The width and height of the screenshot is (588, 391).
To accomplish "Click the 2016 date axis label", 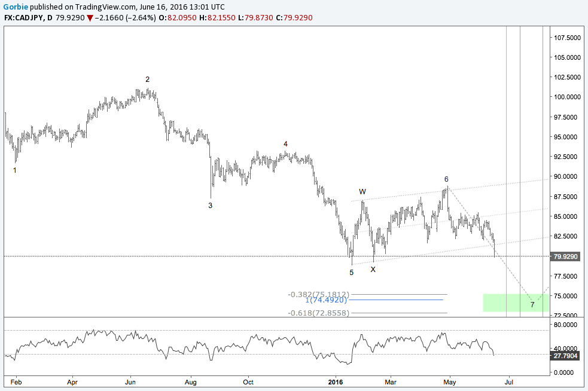I will (x=335, y=382).
